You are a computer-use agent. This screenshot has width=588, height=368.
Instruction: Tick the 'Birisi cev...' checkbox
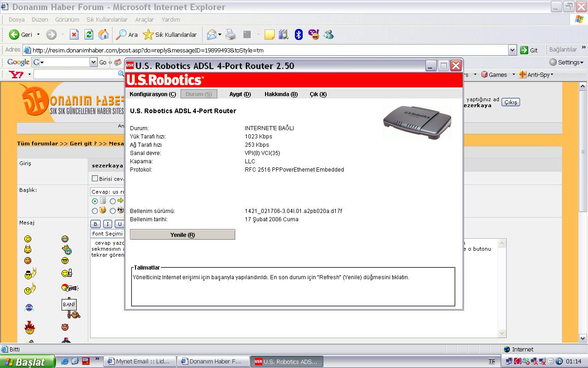coord(95,178)
